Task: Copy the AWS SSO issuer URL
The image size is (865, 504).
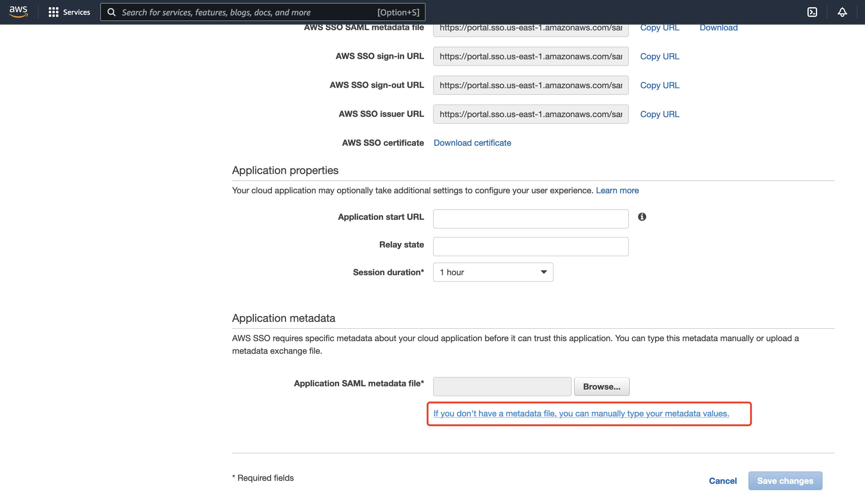Action: 659,114
